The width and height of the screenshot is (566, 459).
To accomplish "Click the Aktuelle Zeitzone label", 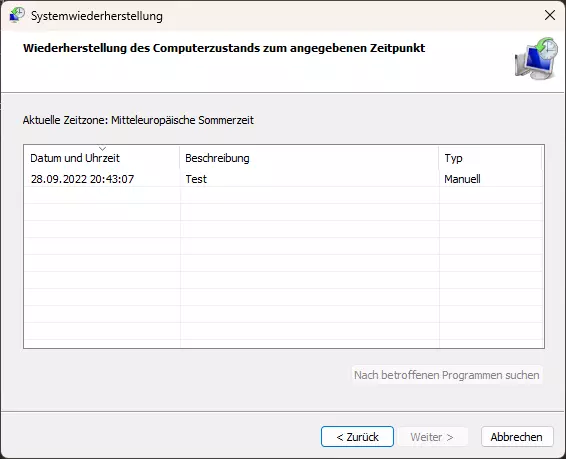I will [138, 120].
